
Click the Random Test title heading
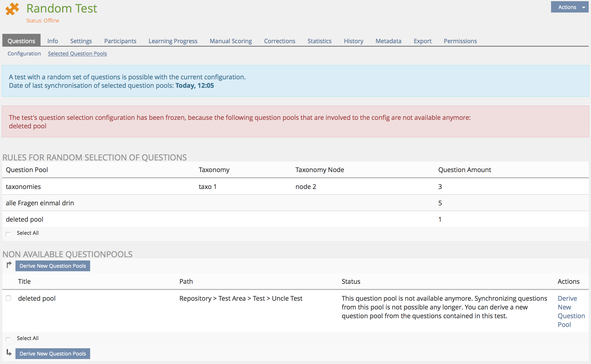[62, 8]
